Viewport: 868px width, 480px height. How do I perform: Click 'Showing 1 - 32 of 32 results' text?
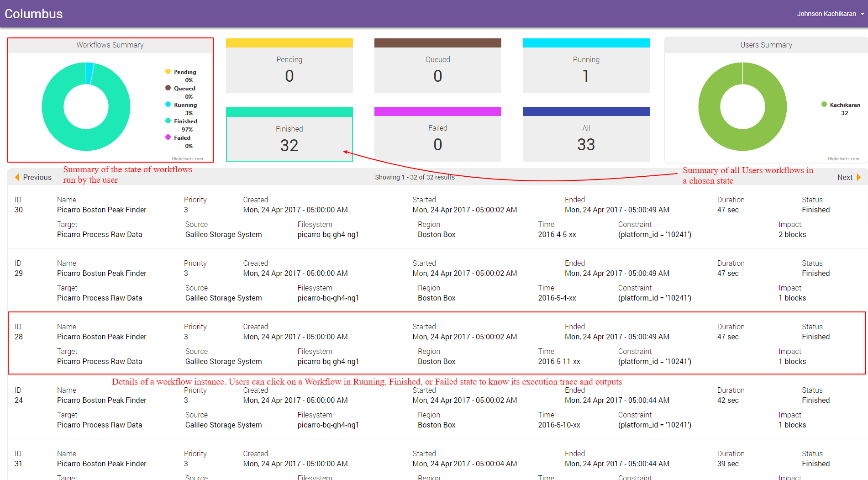pyautogui.click(x=415, y=177)
